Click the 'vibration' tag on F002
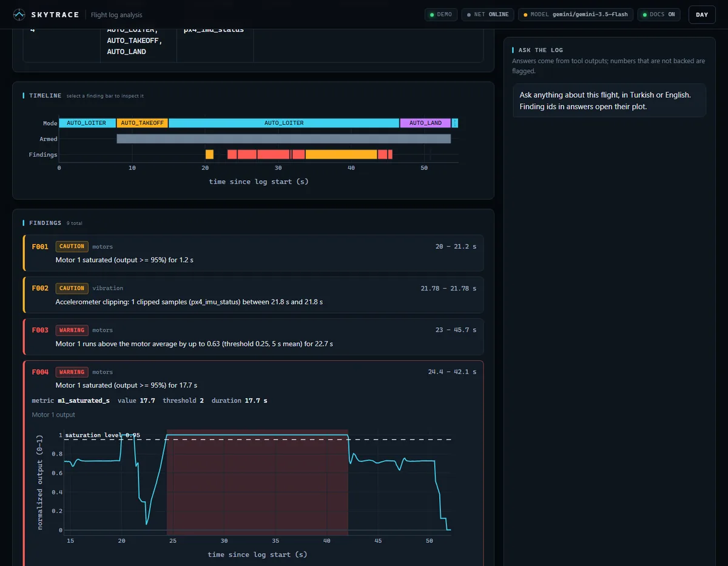 click(107, 288)
